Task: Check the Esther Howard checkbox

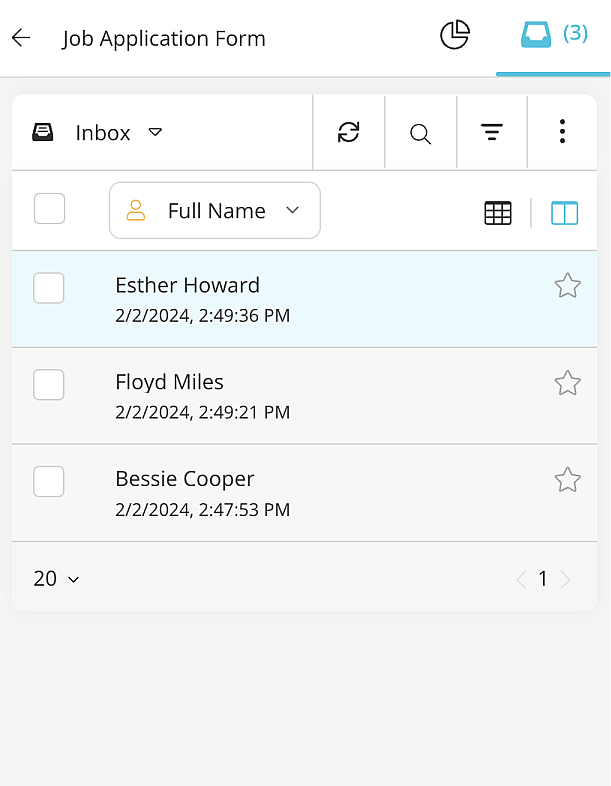Action: click(x=49, y=288)
